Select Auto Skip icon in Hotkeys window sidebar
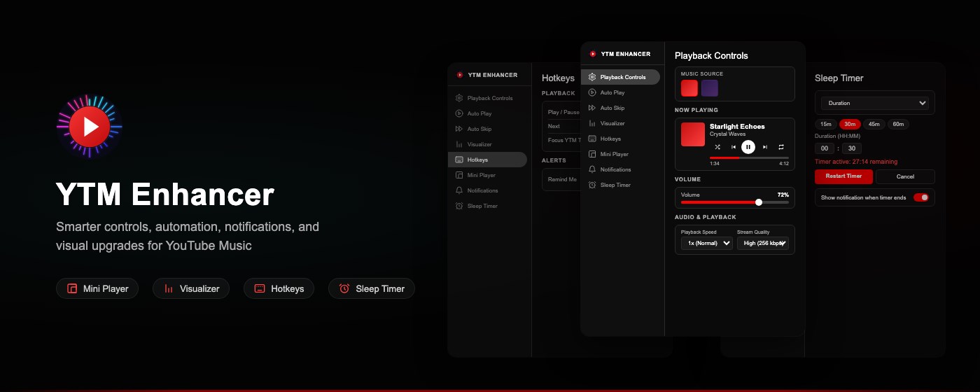 click(x=459, y=129)
